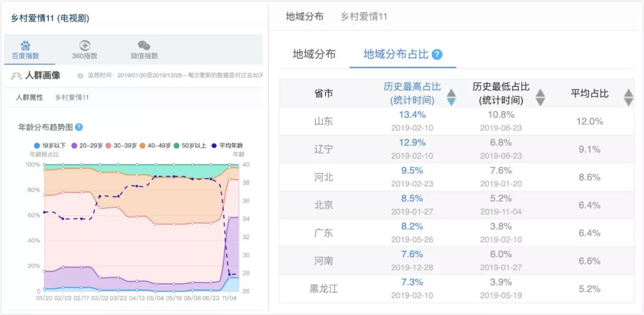Click the 乡村爱情11 (电视剧) title link
The height and width of the screenshot is (315, 644).
click(x=50, y=18)
